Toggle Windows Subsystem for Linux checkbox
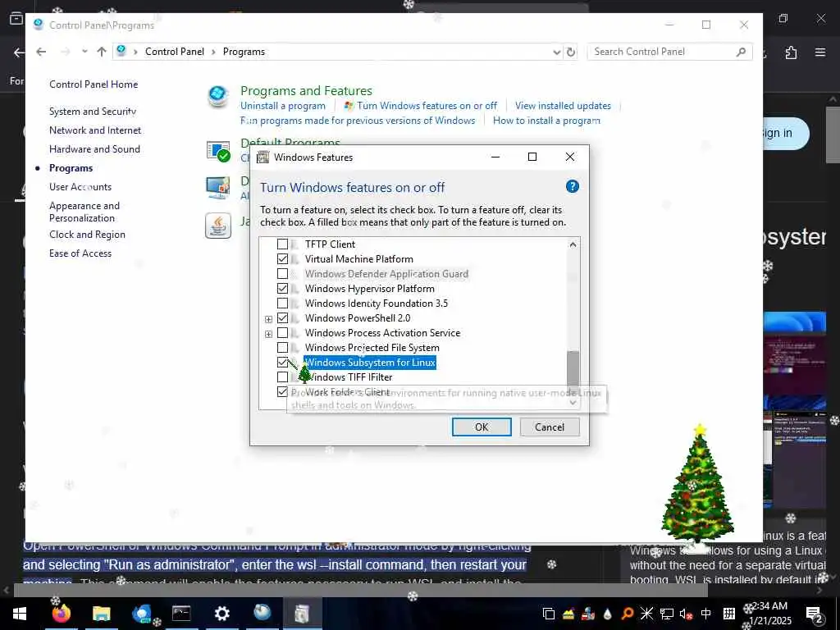 click(x=282, y=363)
